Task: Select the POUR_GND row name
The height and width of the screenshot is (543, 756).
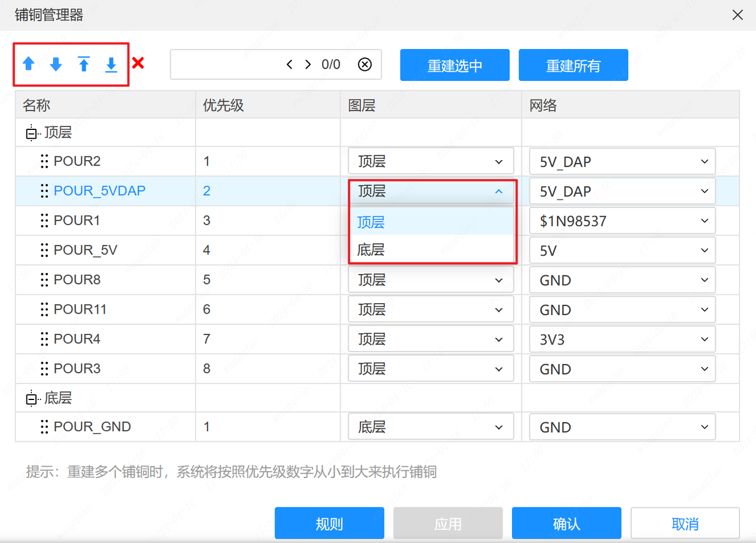Action: point(92,427)
